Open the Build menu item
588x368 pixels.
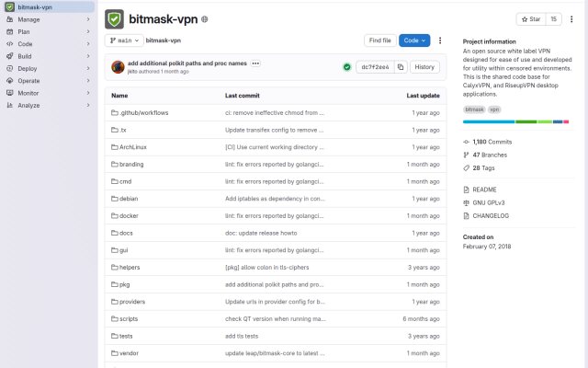pos(49,56)
